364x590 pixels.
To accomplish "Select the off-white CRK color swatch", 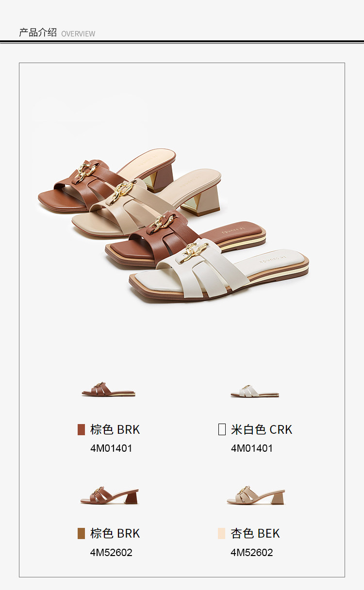I will point(222,429).
